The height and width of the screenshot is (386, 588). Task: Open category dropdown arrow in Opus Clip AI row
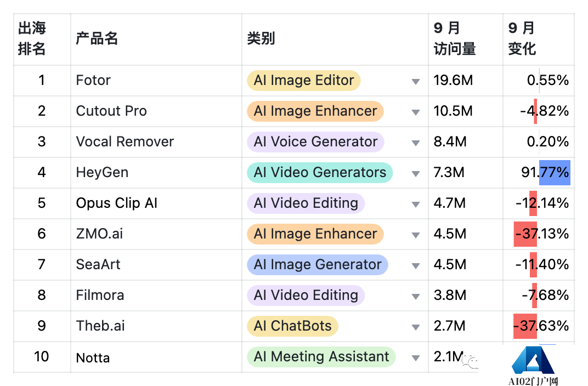[415, 205]
